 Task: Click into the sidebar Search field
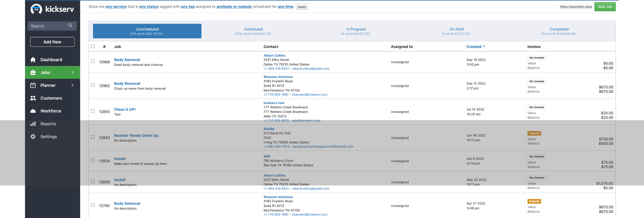coord(48,26)
